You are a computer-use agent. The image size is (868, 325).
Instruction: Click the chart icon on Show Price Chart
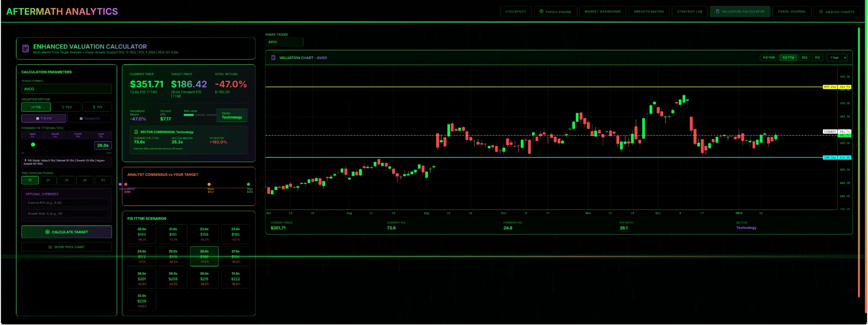click(x=50, y=247)
